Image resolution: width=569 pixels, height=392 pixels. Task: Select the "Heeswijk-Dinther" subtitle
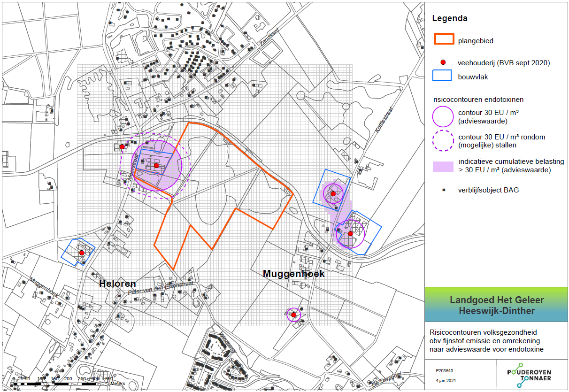pos(497,311)
